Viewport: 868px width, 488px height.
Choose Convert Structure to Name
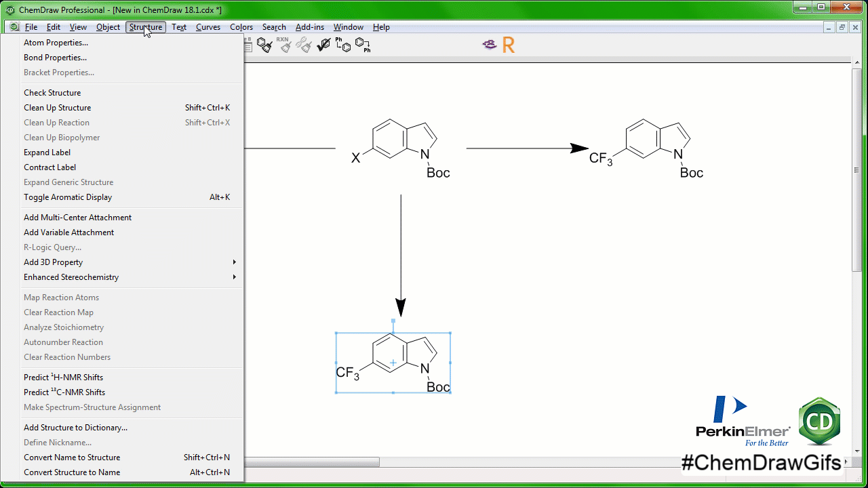(72, 472)
